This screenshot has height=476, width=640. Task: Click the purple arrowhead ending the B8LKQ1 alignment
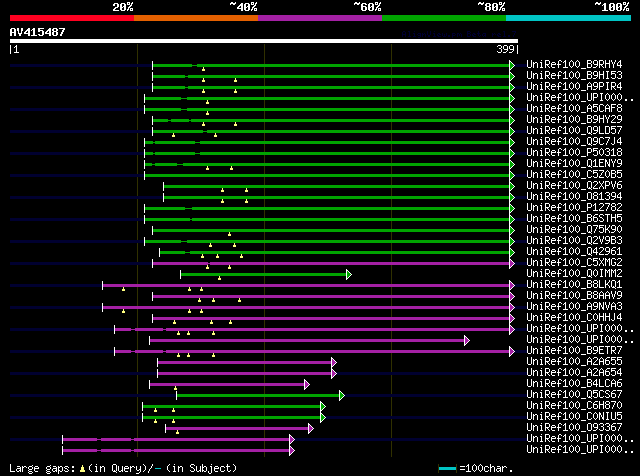point(512,285)
